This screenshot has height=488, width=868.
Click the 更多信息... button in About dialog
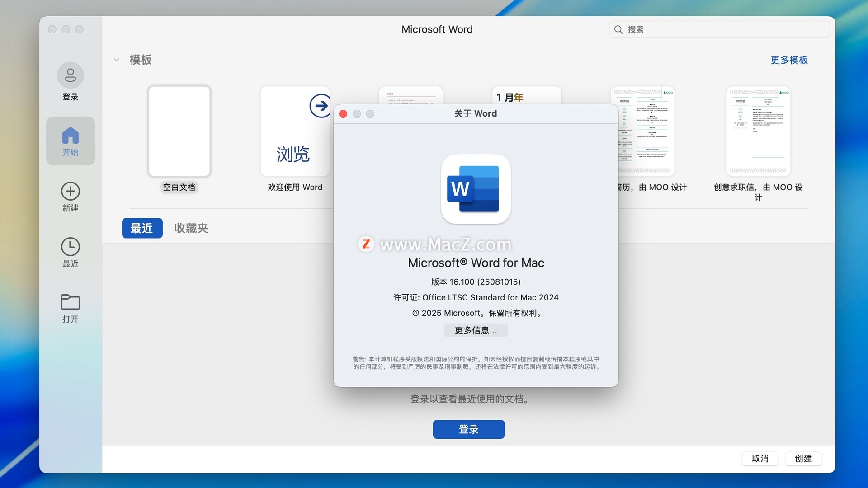(x=476, y=330)
